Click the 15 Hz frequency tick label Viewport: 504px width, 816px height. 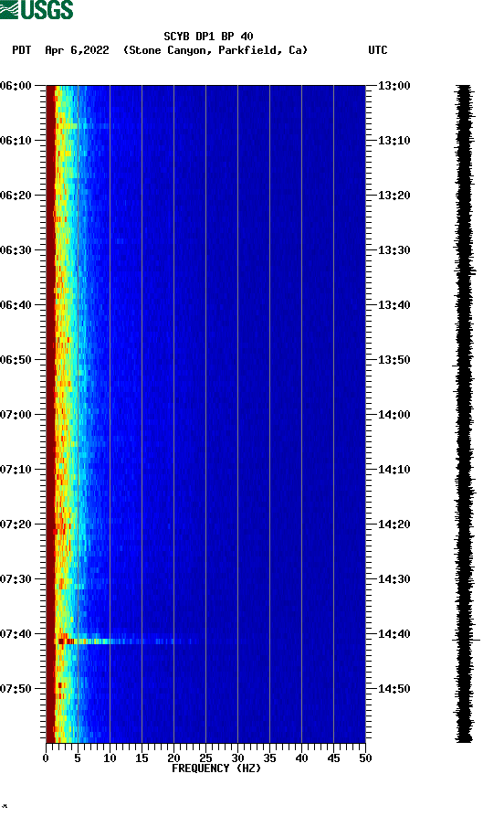tap(142, 758)
